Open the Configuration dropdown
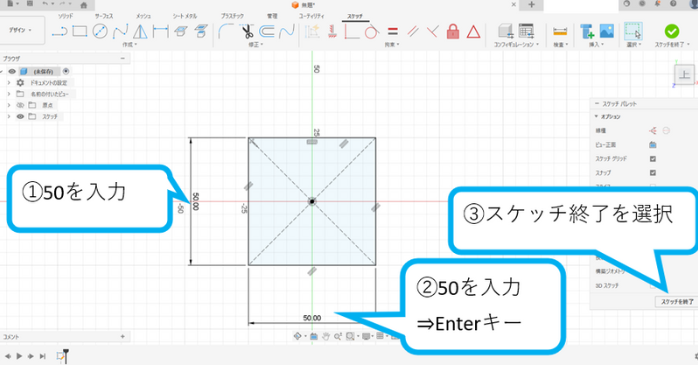The height and width of the screenshot is (365, 698). coord(516,45)
